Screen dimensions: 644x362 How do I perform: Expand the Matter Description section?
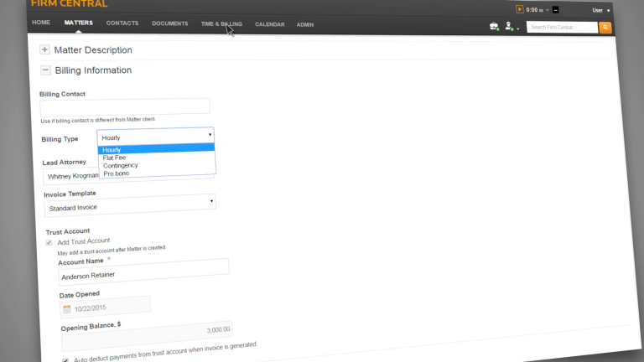click(x=44, y=49)
